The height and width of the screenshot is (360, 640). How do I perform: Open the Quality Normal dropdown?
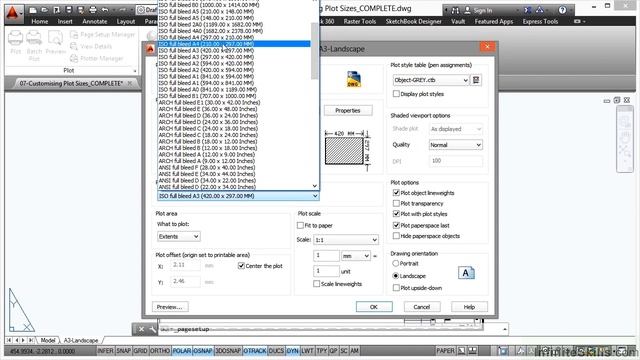coord(456,145)
